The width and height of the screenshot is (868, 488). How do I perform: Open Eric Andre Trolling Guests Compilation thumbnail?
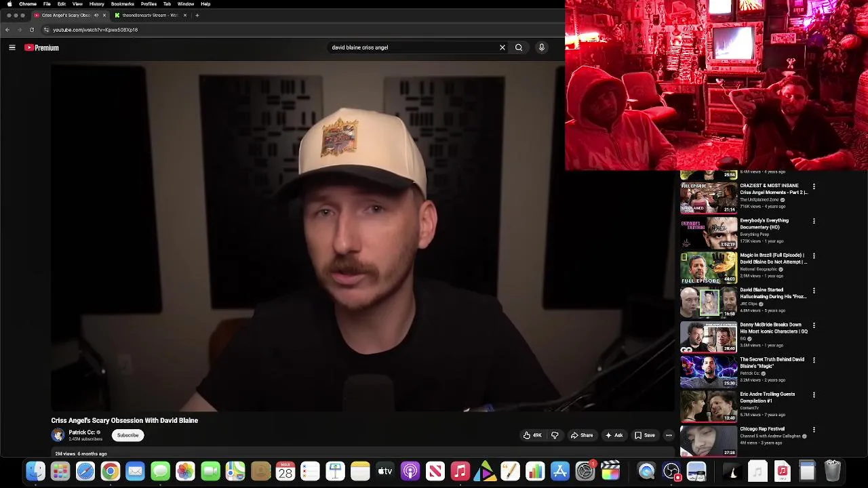click(x=709, y=406)
